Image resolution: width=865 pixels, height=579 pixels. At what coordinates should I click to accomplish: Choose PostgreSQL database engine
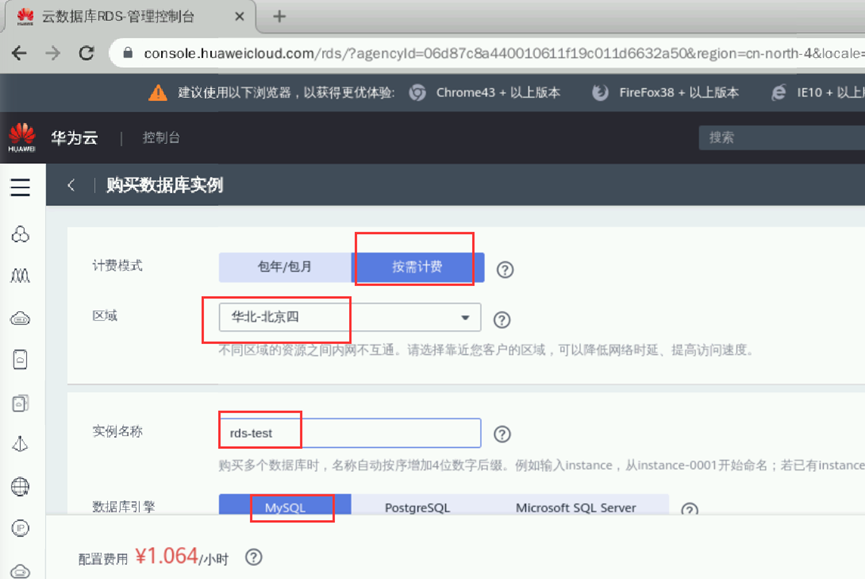coord(417,507)
